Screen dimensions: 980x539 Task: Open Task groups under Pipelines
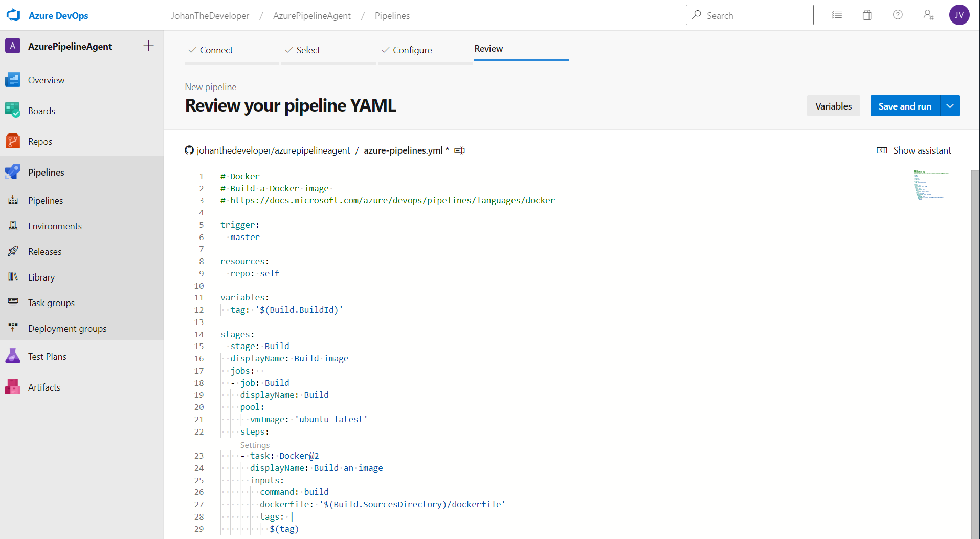(x=82, y=303)
